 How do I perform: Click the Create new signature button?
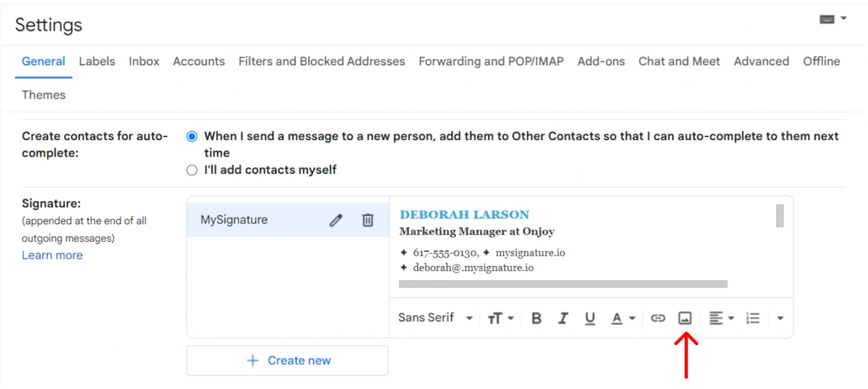pos(287,361)
